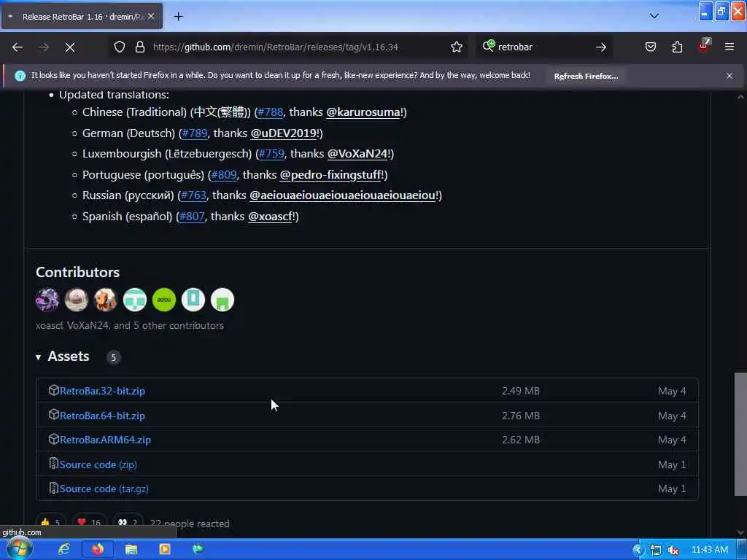Click the 11:43 AM system clock

(709, 550)
